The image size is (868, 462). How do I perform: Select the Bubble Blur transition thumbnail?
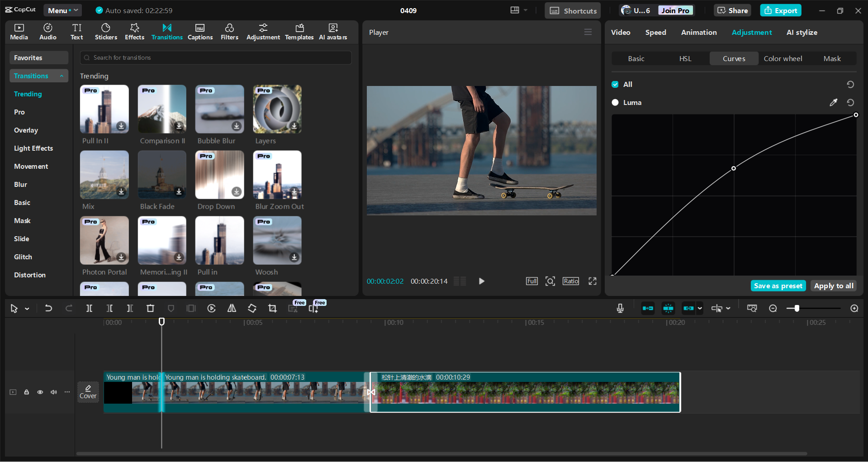pyautogui.click(x=219, y=109)
